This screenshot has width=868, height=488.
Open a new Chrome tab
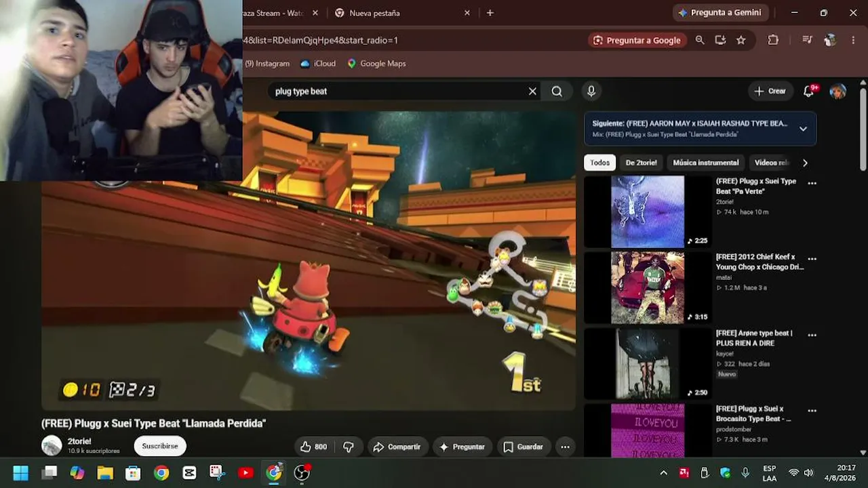pos(490,13)
